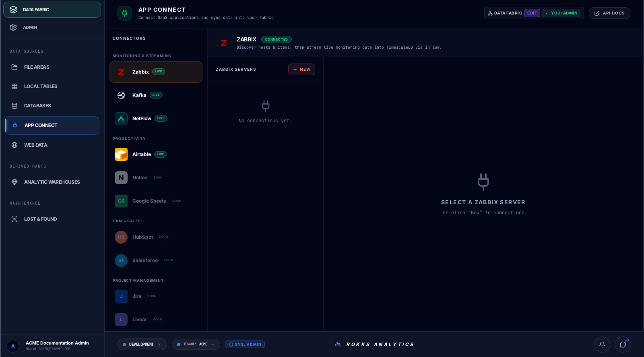Click the Data Fabric layers icon
The image size is (644, 357).
pyautogui.click(x=13, y=10)
